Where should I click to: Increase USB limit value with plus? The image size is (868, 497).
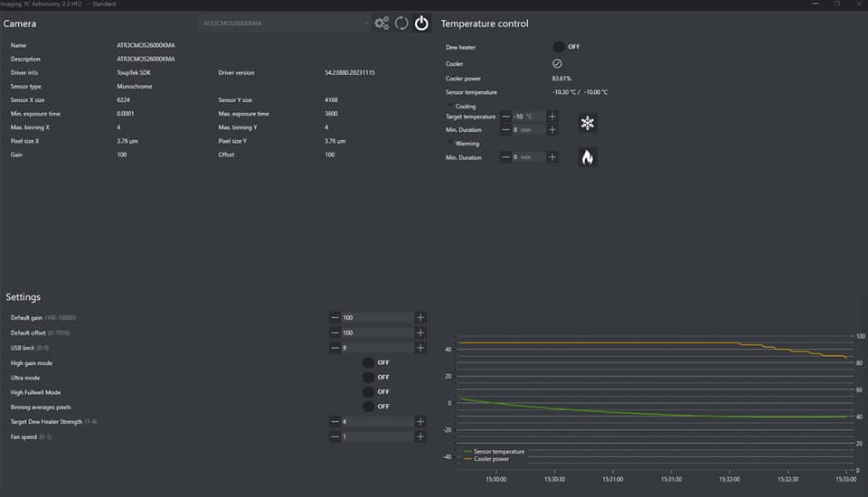pos(420,348)
